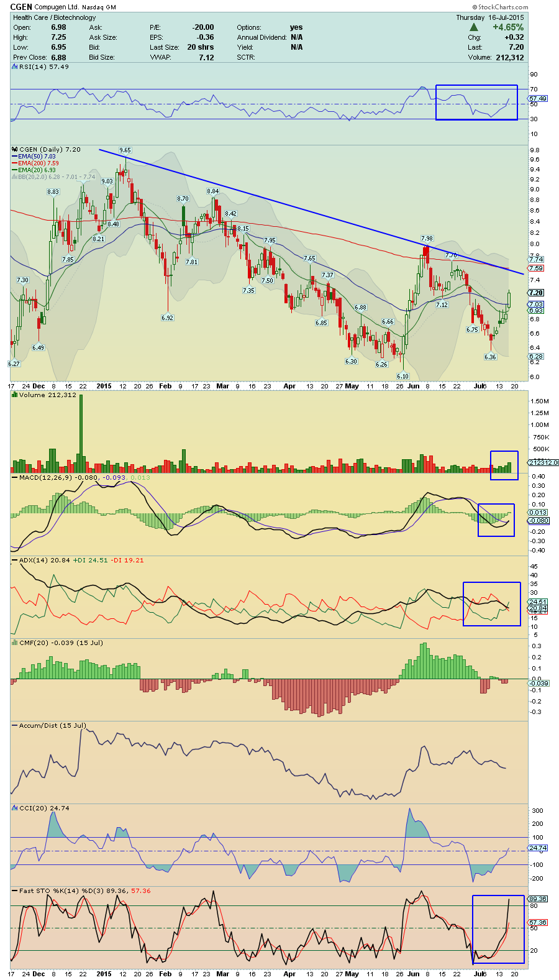559x980 pixels.
Task: Click the CGEN (Daily) candlestick legend icon
Action: tap(16, 150)
